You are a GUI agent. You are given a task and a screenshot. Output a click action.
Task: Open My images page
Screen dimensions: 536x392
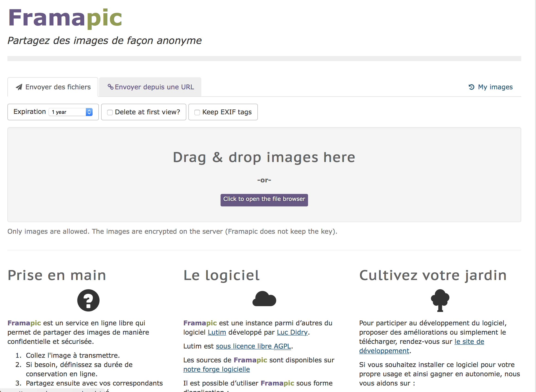click(490, 87)
